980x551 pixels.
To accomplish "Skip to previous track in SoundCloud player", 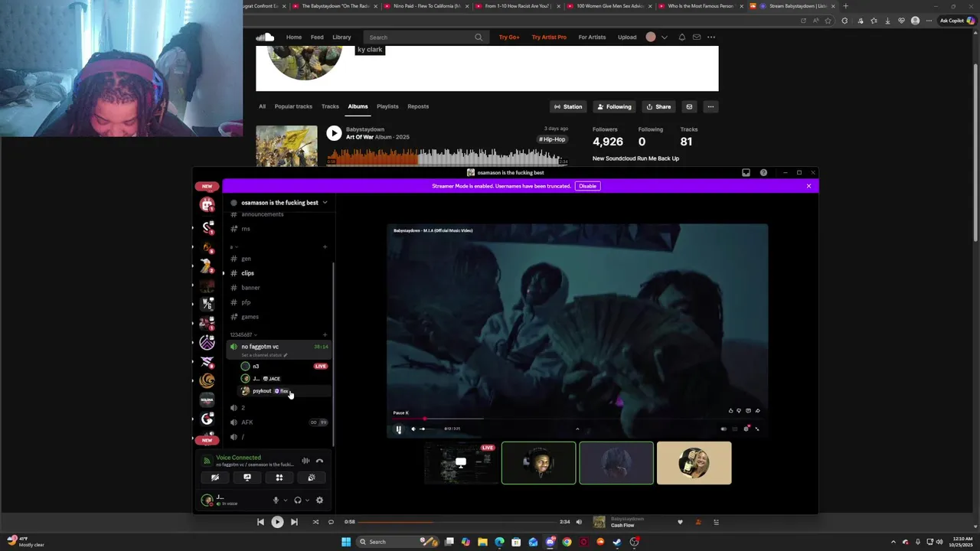I will pyautogui.click(x=260, y=522).
